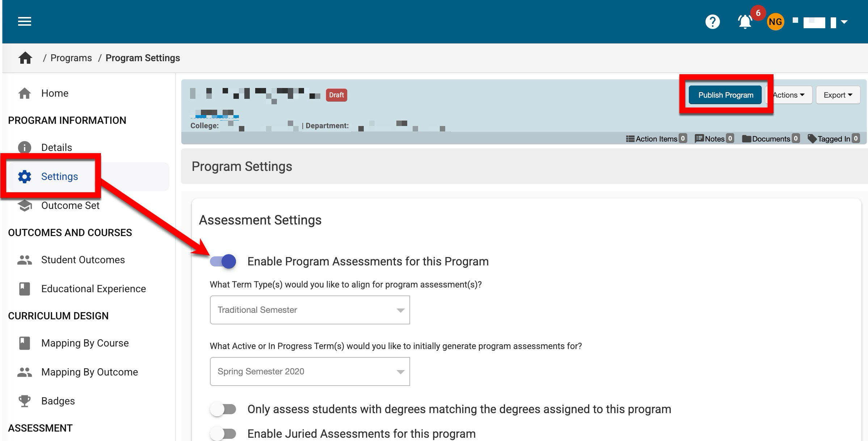Screen dimensions: 868x441
Task: Expand the Export dropdown menu
Action: click(838, 95)
